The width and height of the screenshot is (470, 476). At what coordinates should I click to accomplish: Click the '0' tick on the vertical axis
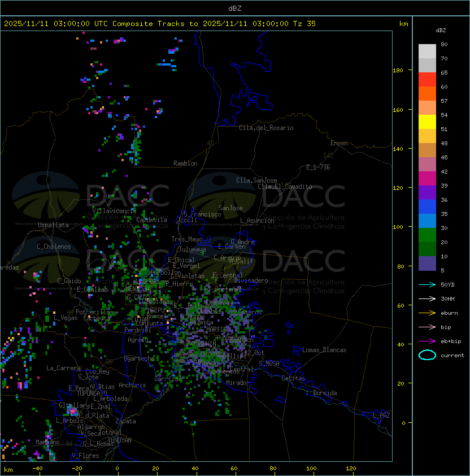(403, 423)
